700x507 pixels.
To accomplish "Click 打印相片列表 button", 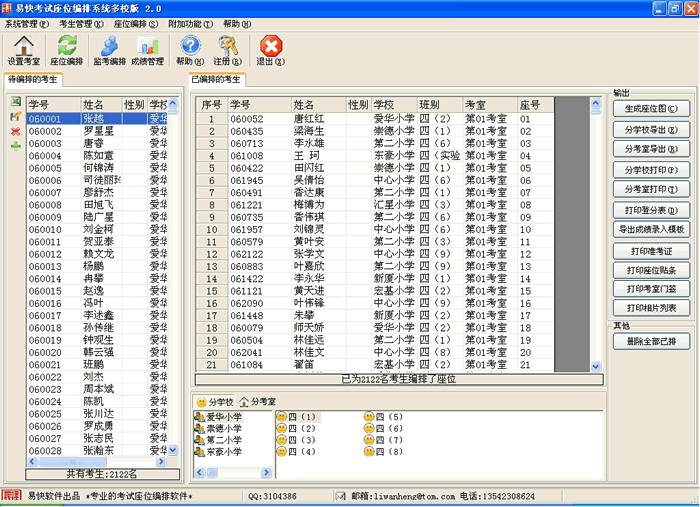I will [651, 308].
